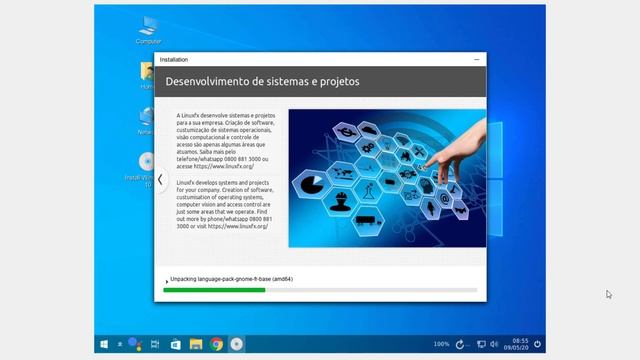640x360 pixels.
Task: Click the English paragraph 'Linuxfx develops systems'
Action: (x=225, y=204)
